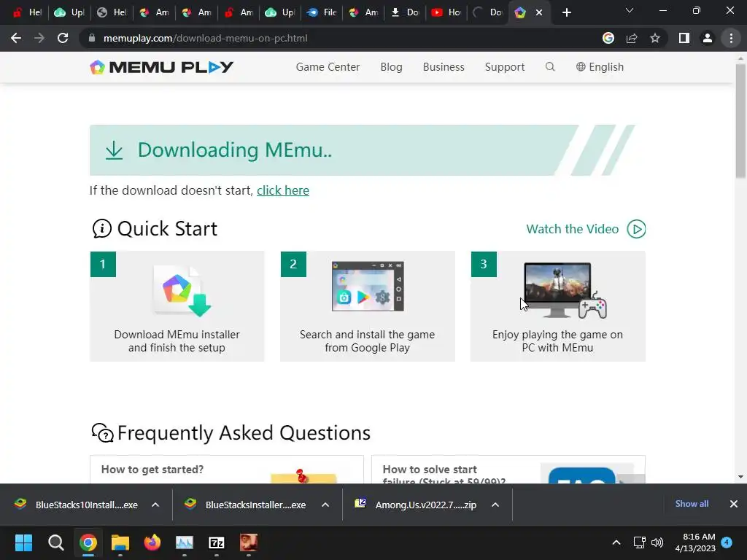Open the site search magnifier icon

550,66
